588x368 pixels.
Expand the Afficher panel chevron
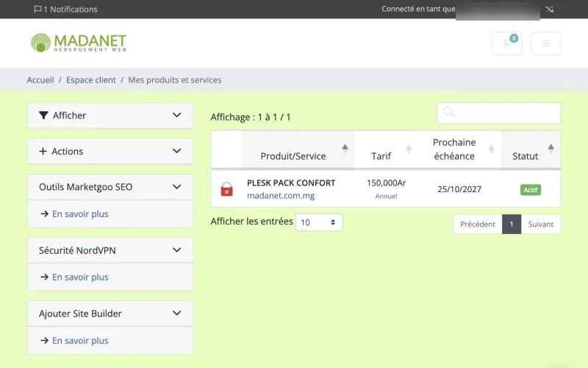(x=176, y=115)
